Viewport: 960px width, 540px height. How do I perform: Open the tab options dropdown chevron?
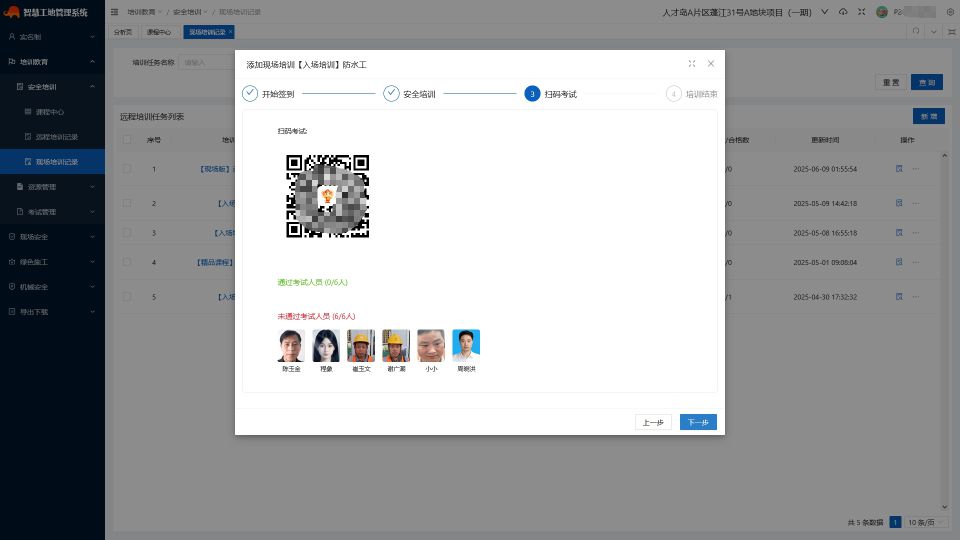(x=934, y=31)
